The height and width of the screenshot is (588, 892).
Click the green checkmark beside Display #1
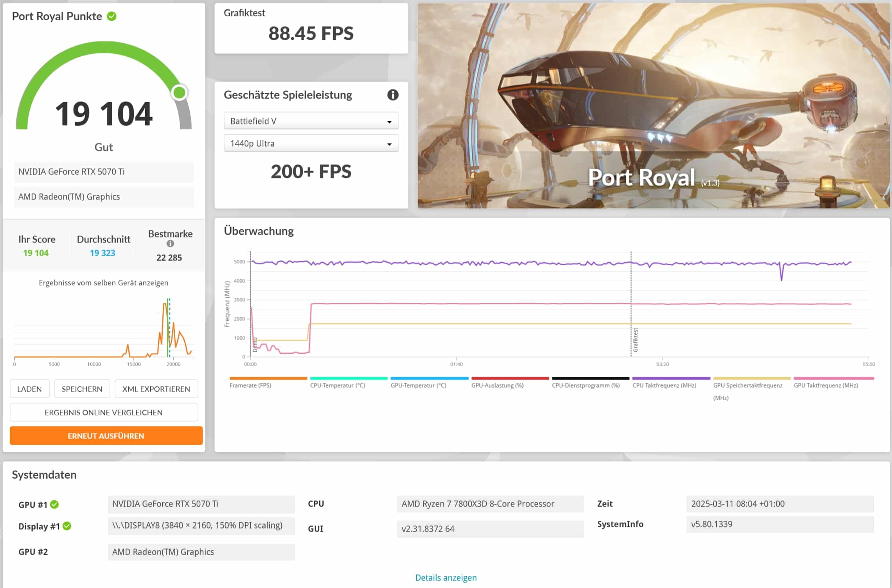click(67, 526)
